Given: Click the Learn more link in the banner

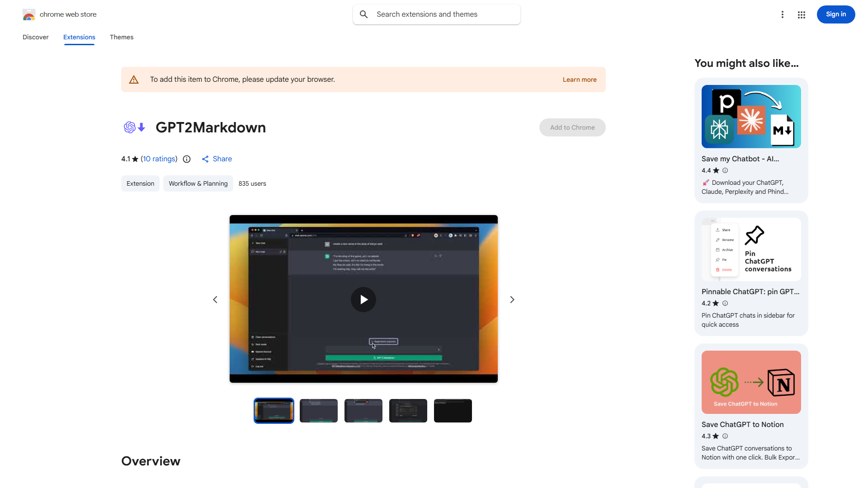Looking at the screenshot, I should 580,80.
